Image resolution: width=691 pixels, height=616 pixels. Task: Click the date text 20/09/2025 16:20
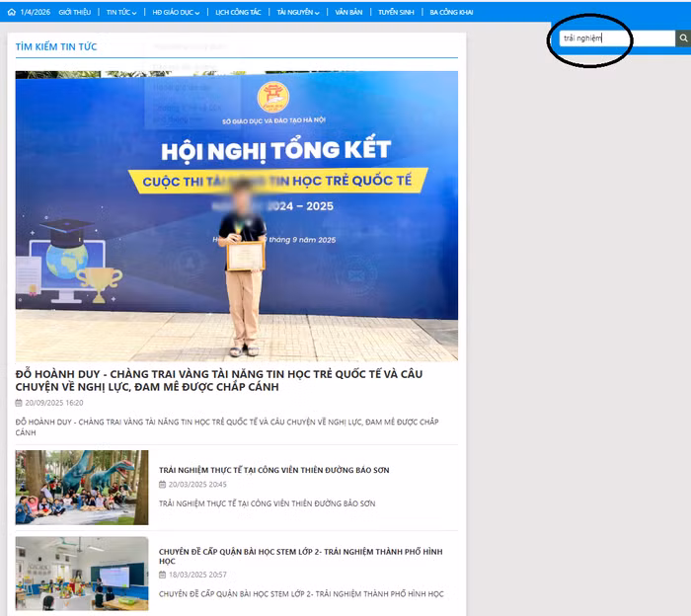click(x=53, y=403)
